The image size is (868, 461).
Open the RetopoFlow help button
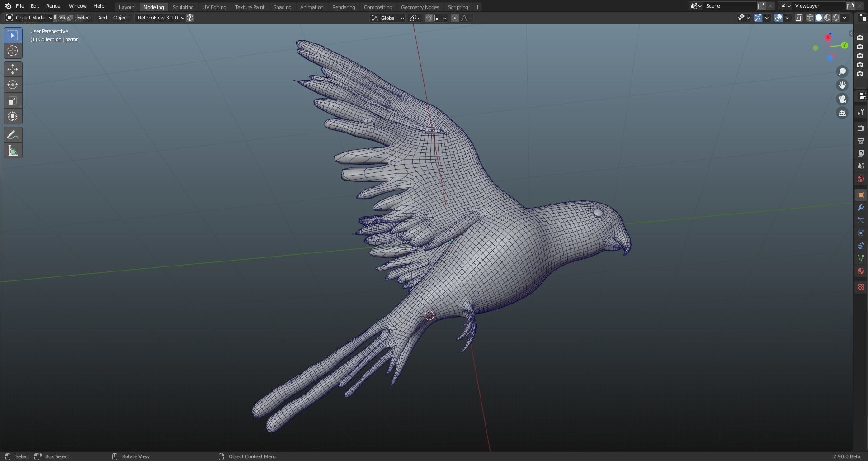pyautogui.click(x=190, y=18)
